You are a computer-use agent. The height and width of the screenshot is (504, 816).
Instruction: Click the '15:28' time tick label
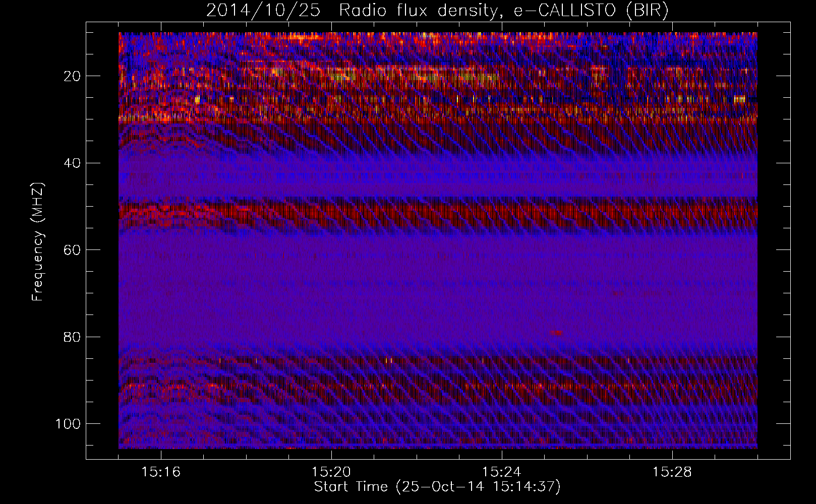[672, 472]
